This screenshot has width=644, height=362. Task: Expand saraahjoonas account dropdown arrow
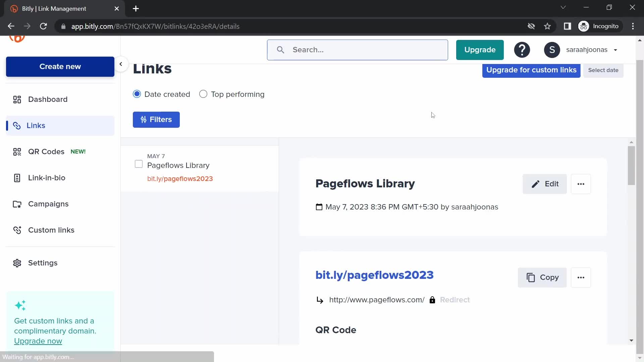pos(615,50)
